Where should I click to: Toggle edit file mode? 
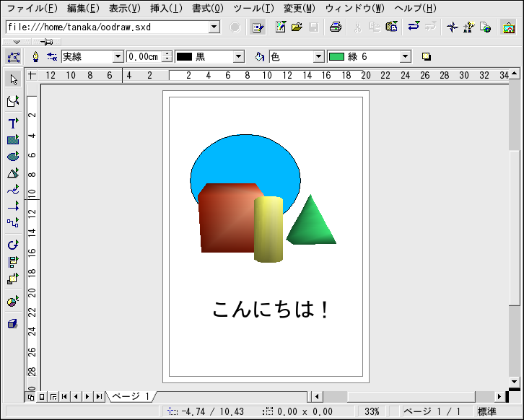[258, 27]
